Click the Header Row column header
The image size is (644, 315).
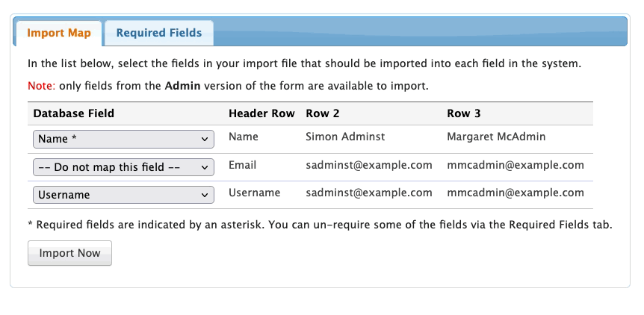pyautogui.click(x=261, y=113)
